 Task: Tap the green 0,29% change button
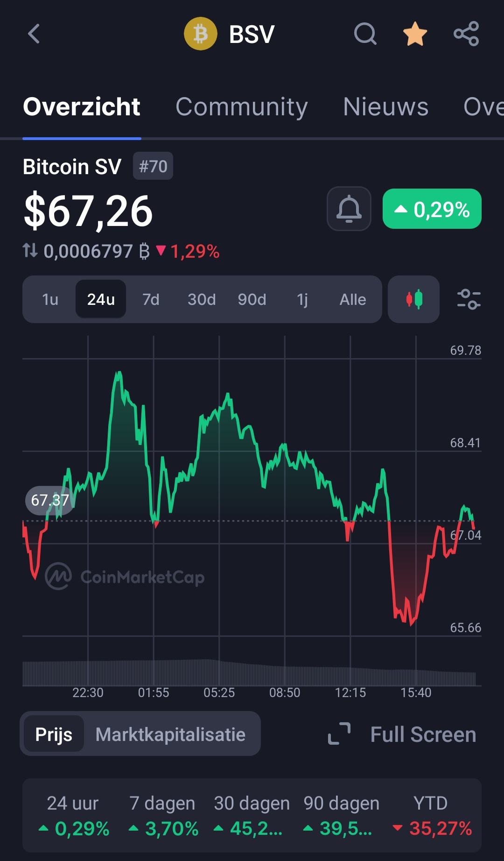pyautogui.click(x=432, y=209)
